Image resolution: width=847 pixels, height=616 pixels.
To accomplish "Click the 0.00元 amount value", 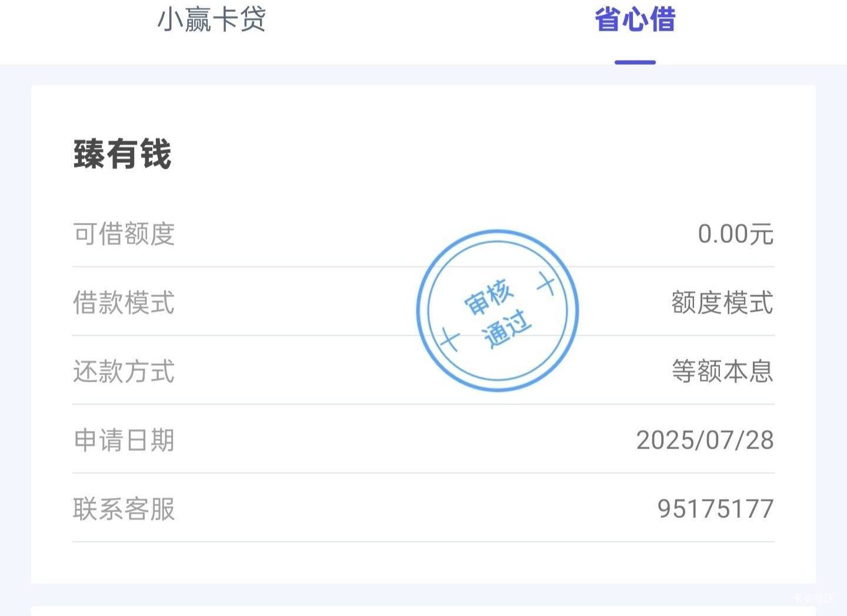I will coord(735,234).
